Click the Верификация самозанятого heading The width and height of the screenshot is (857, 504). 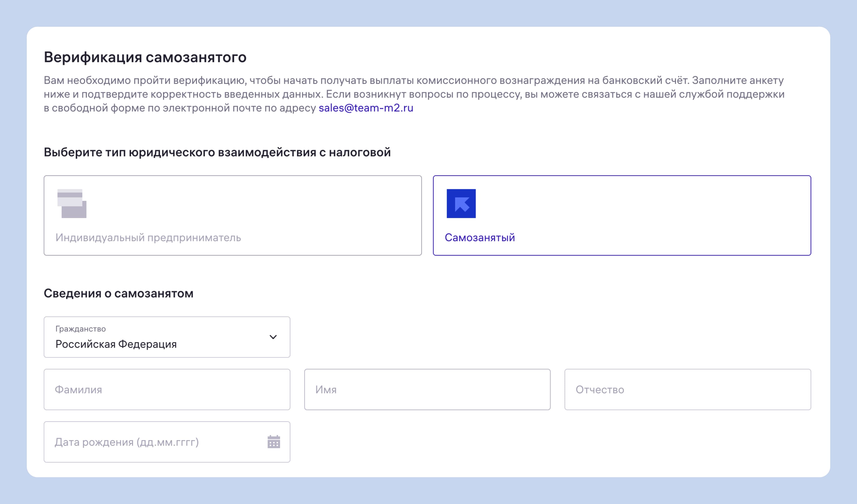tap(145, 57)
